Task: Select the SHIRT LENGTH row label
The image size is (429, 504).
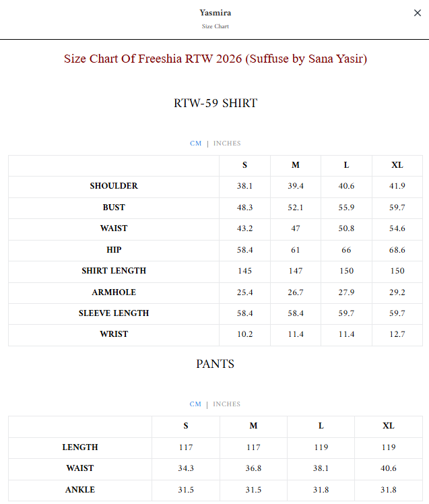Action: pyautogui.click(x=114, y=271)
